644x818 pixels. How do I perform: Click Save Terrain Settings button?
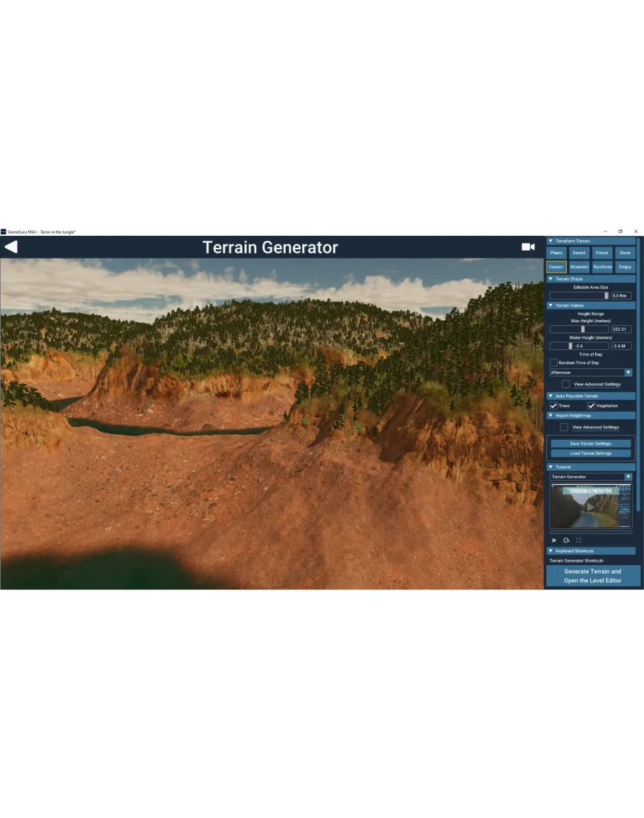[591, 443]
